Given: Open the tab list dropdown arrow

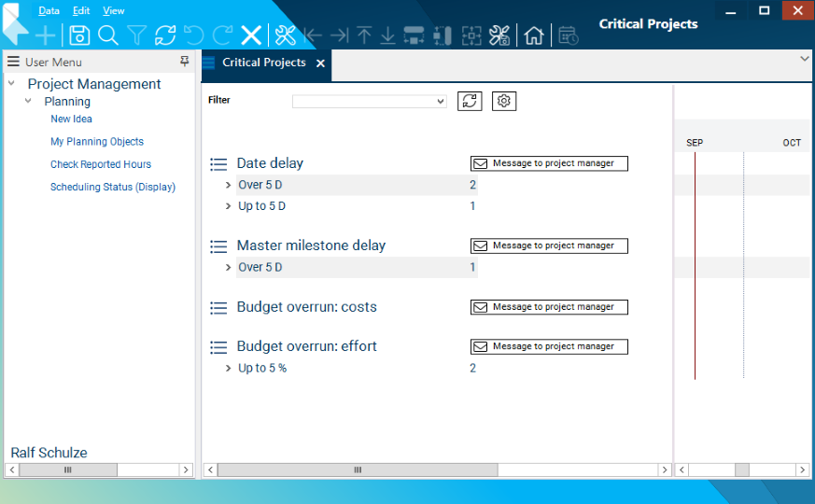Looking at the screenshot, I should coord(804,59).
